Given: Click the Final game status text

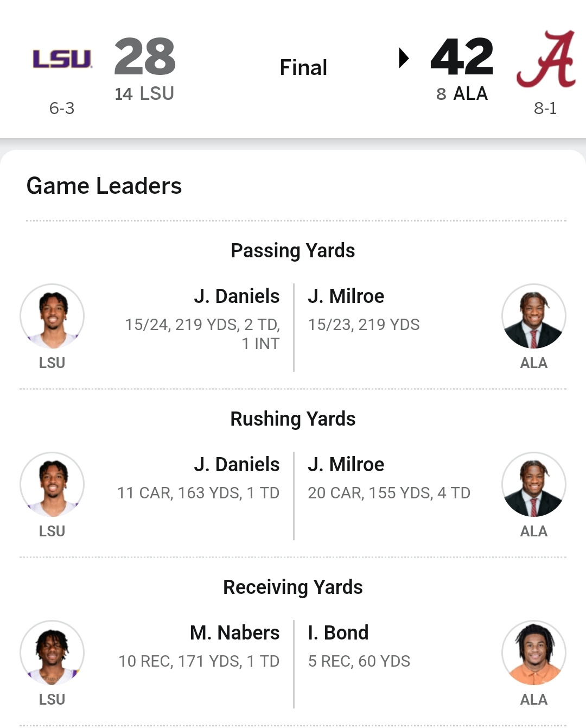Looking at the screenshot, I should [x=303, y=68].
